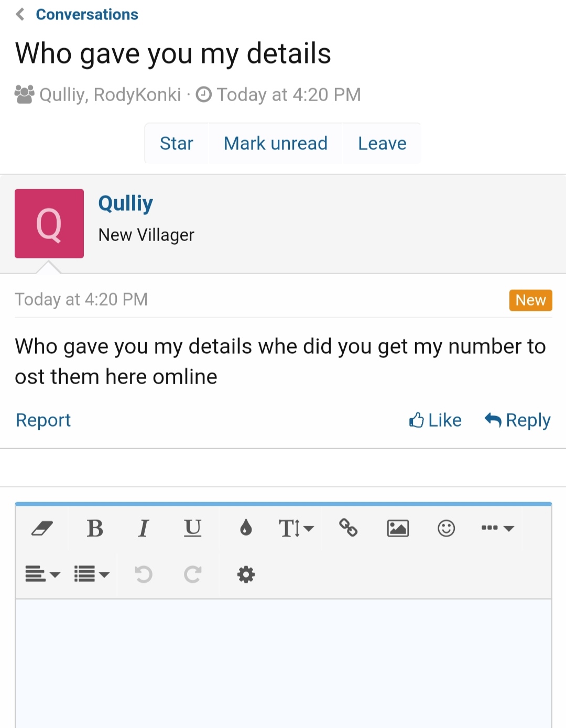Select the Star conversation option
Viewport: 566px width, 728px height.
point(177,143)
